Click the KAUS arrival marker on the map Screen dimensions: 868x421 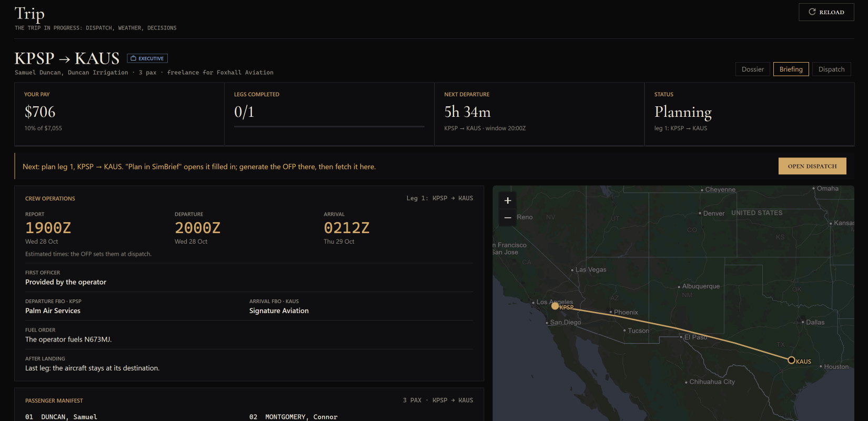[x=791, y=360]
